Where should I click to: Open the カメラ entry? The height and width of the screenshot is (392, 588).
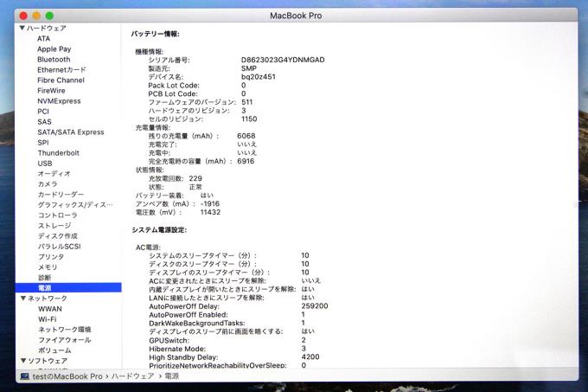48,184
